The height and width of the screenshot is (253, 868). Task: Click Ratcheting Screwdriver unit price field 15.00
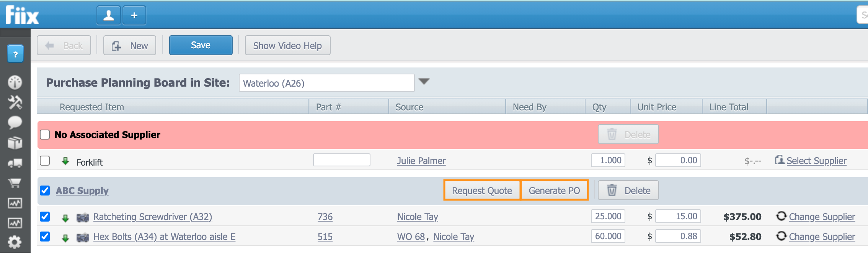point(678,216)
